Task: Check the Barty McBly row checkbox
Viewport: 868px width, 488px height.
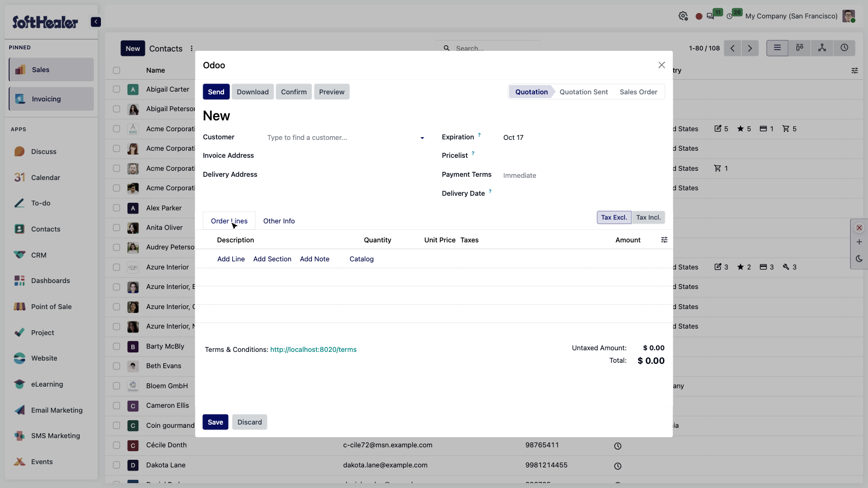Action: coord(117,346)
